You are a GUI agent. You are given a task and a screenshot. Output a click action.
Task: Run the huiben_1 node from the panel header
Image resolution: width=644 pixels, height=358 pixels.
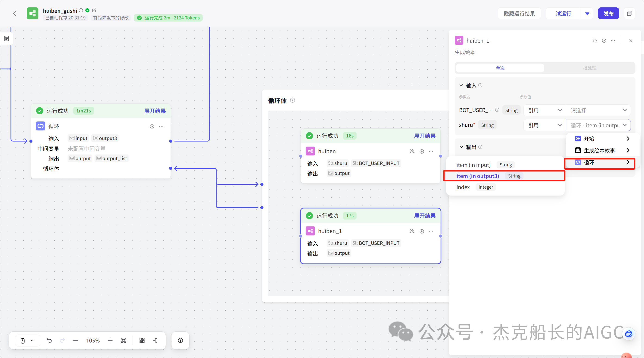pos(604,40)
